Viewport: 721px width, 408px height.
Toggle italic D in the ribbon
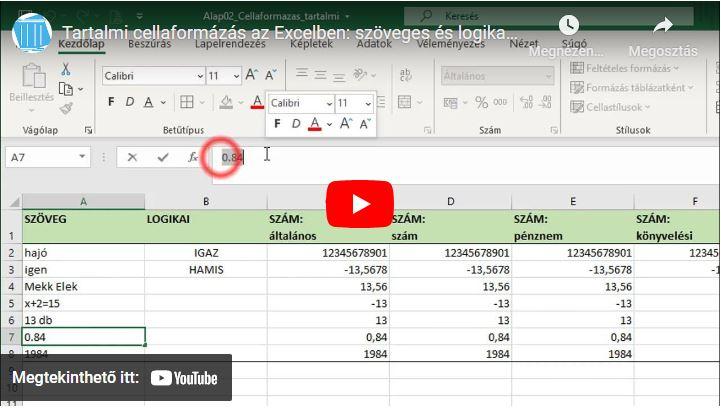(x=130, y=102)
